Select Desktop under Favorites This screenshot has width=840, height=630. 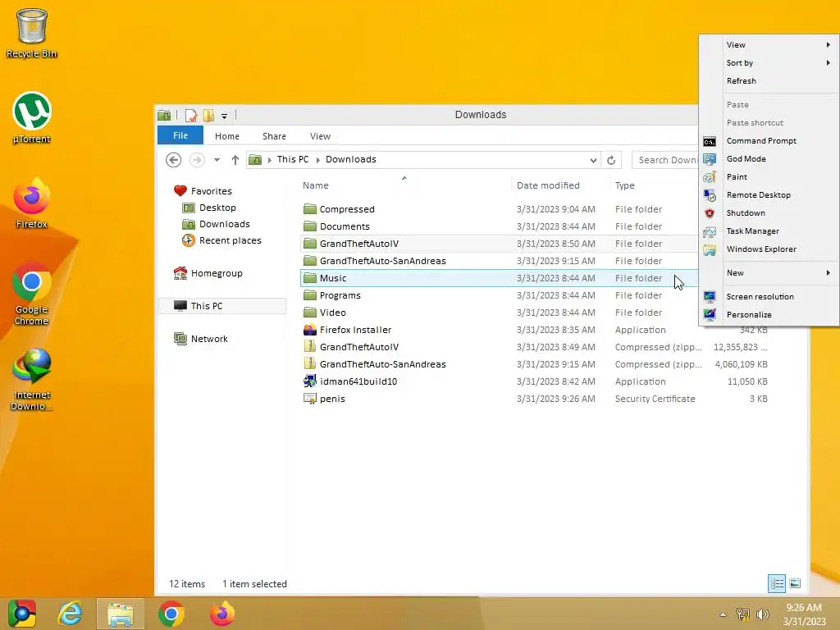209,208
